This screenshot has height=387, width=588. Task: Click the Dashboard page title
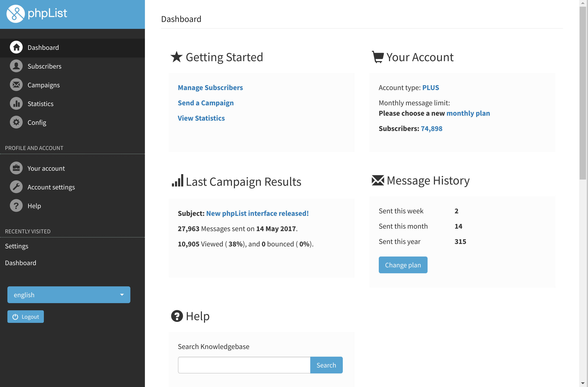click(181, 19)
